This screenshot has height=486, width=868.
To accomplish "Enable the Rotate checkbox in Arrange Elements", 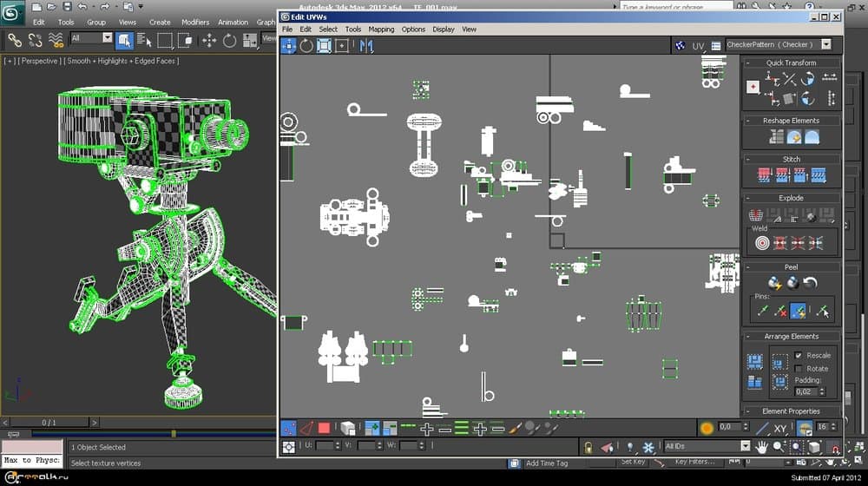I will tap(799, 369).
